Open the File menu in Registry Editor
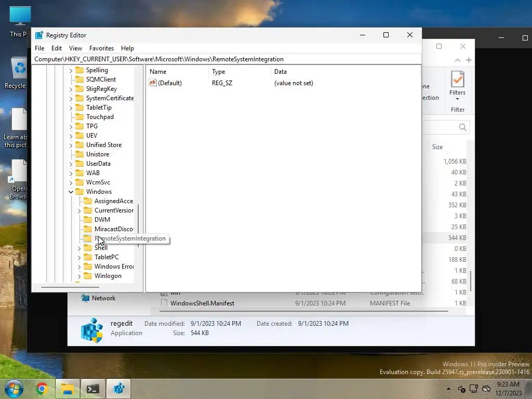The height and width of the screenshot is (399, 532). [39, 48]
